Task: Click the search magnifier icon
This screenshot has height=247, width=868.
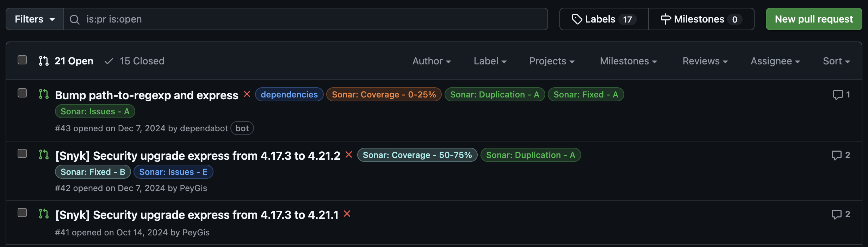Action: [74, 19]
